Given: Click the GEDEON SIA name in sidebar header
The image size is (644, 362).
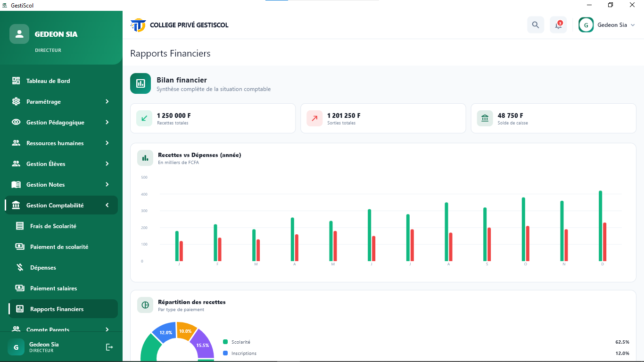Looking at the screenshot, I should pos(56,34).
